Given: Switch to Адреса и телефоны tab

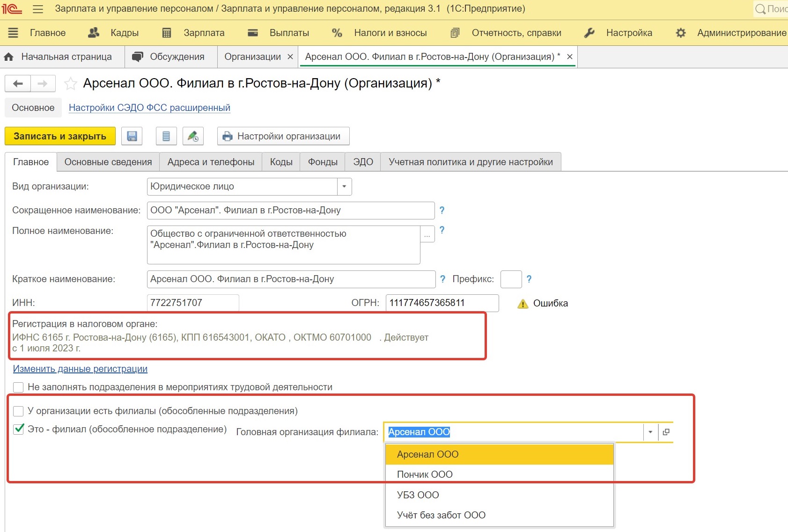Looking at the screenshot, I should point(211,162).
